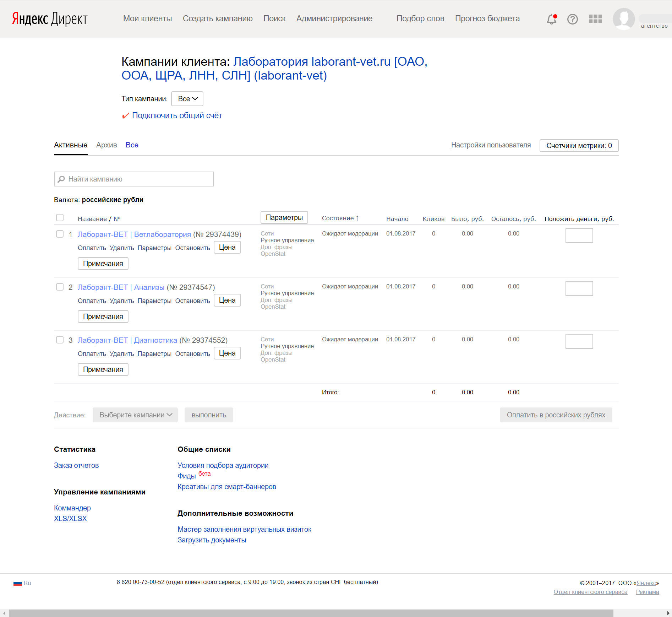This screenshot has height=617, width=672.
Task: Open Примечания for Анализы campaign
Action: click(103, 316)
